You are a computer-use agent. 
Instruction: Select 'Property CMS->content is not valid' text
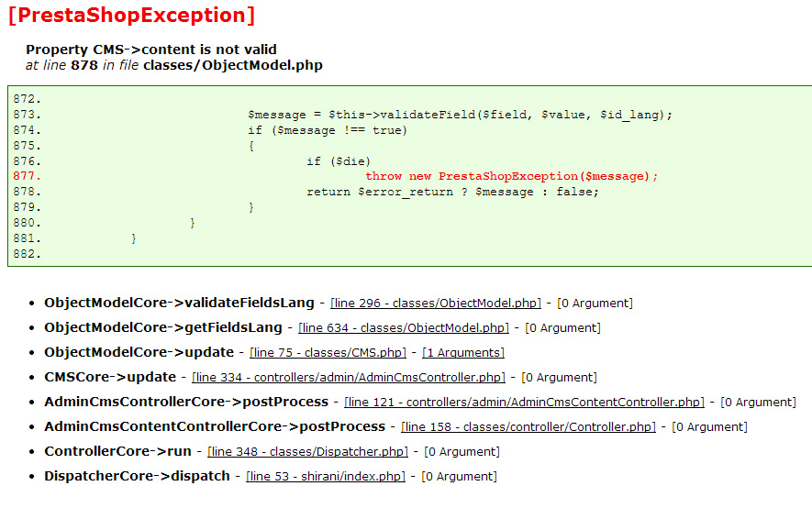tap(151, 50)
